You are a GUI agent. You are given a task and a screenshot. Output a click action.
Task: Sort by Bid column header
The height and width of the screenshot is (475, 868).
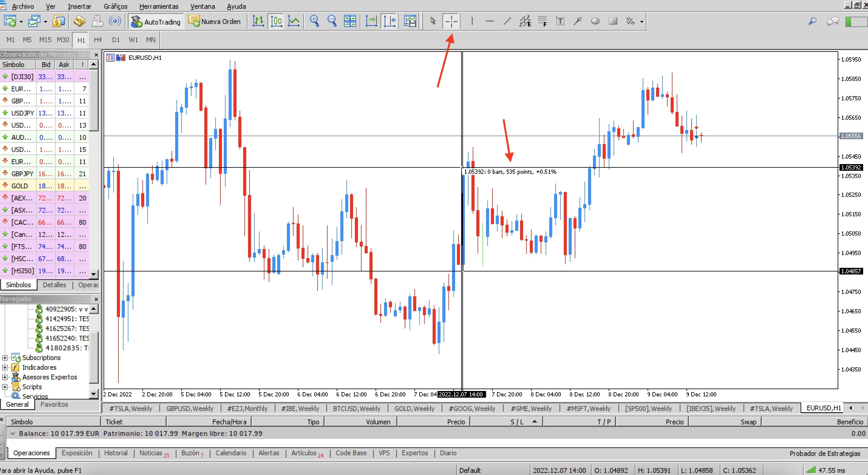pos(46,64)
